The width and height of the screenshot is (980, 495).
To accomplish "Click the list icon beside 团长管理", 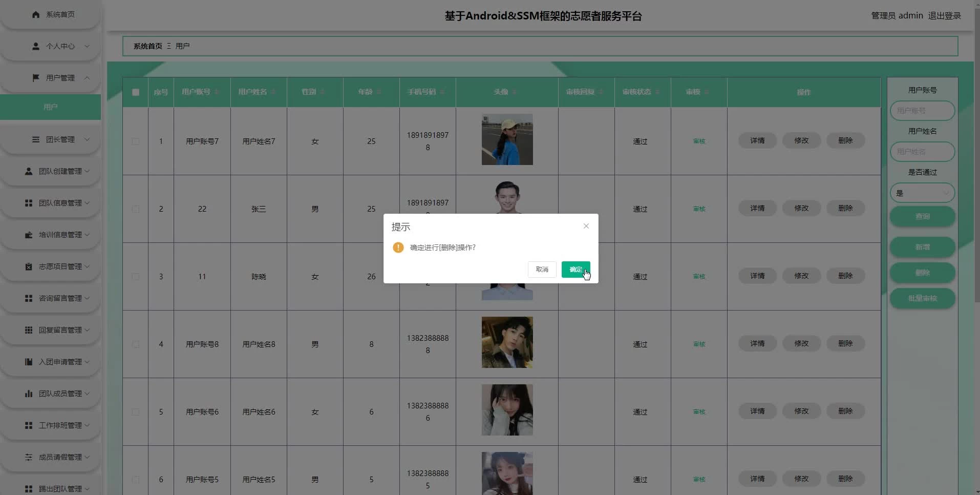I will pyautogui.click(x=36, y=139).
